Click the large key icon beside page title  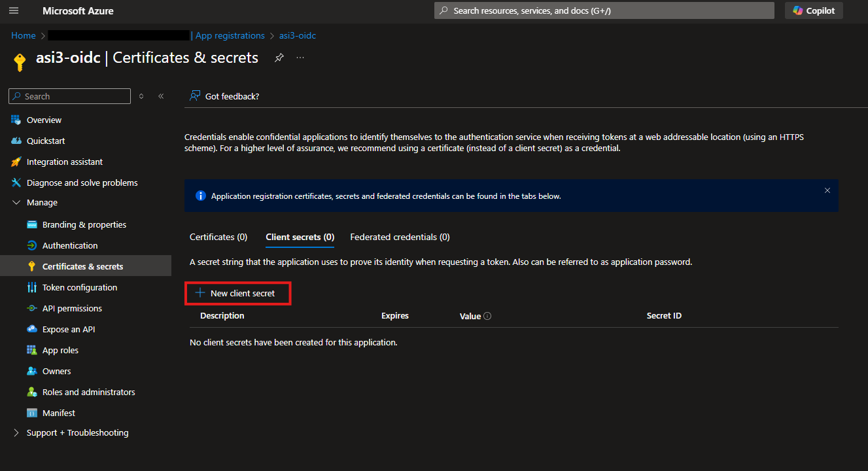tap(20, 62)
